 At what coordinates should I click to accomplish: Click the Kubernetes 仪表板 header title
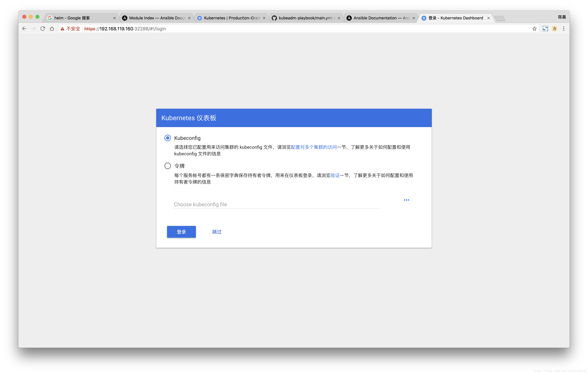click(x=189, y=118)
